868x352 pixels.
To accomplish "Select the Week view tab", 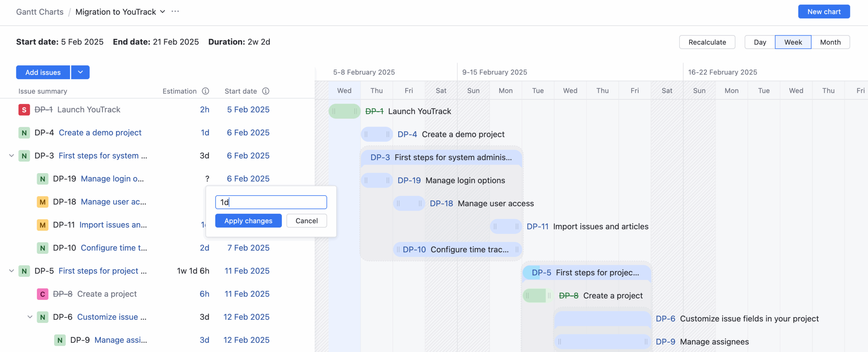I will 793,42.
